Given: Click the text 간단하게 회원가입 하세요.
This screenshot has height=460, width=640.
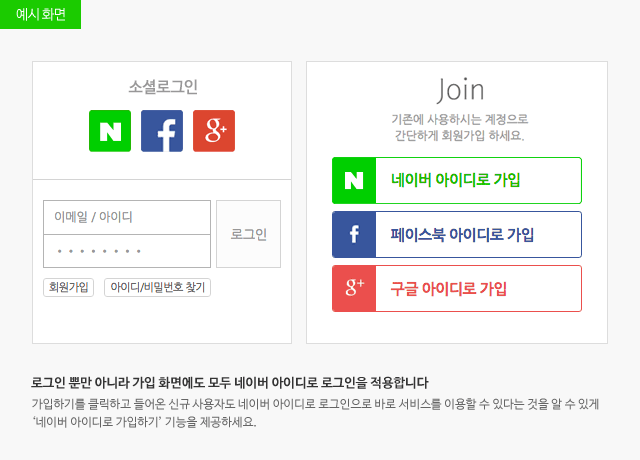Looking at the screenshot, I should (460, 136).
